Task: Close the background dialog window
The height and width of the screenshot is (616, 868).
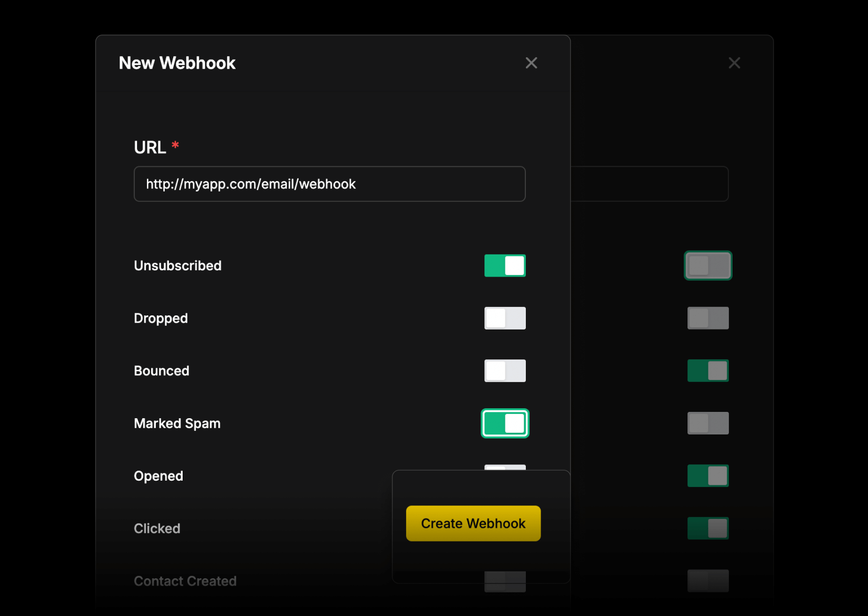Action: [x=734, y=63]
